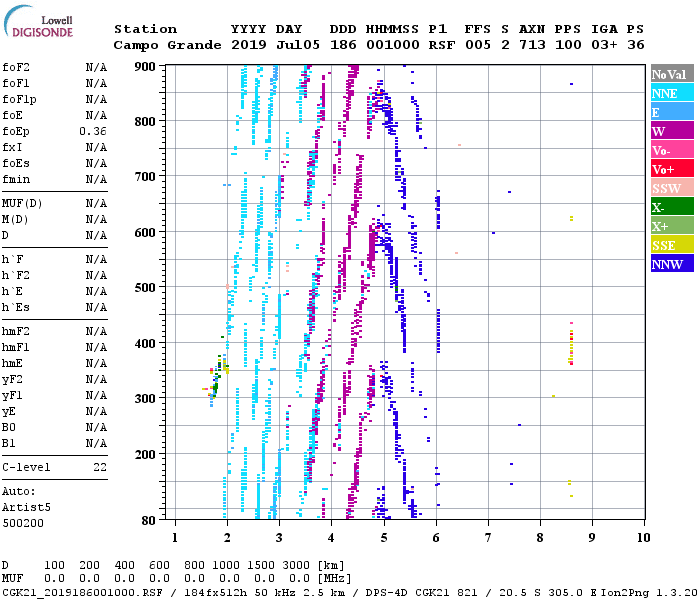Select the Vo- legend swatch
The height and width of the screenshot is (600, 700).
[672, 149]
